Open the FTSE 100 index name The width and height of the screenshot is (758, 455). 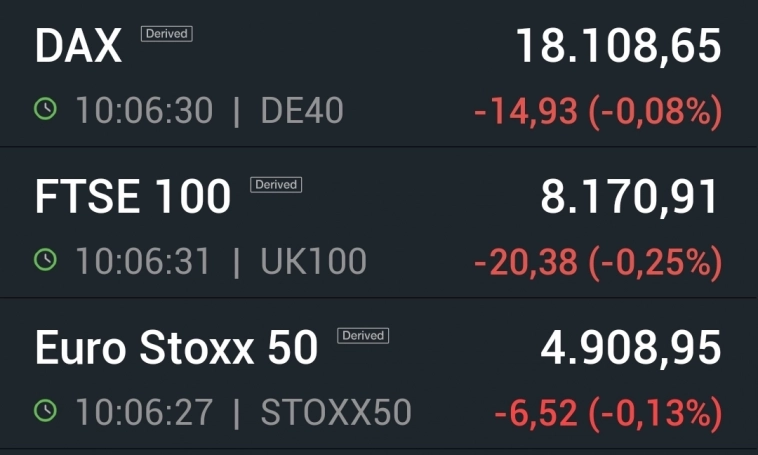(133, 198)
